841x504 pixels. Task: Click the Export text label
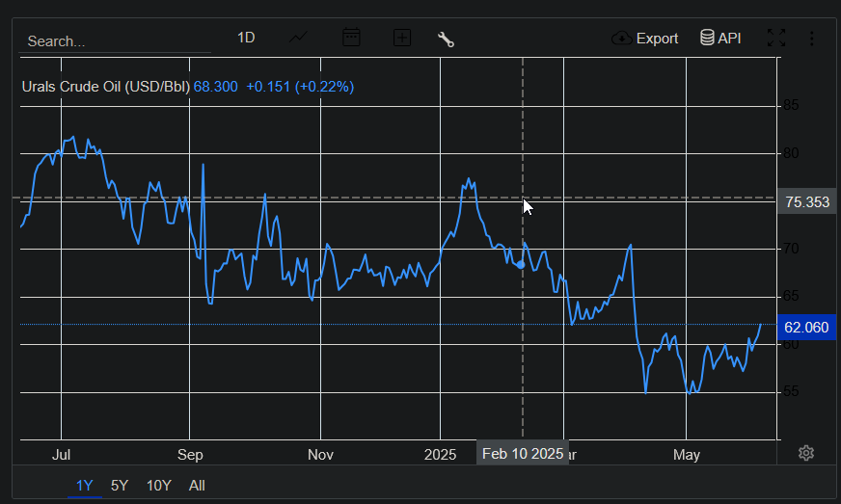click(657, 39)
